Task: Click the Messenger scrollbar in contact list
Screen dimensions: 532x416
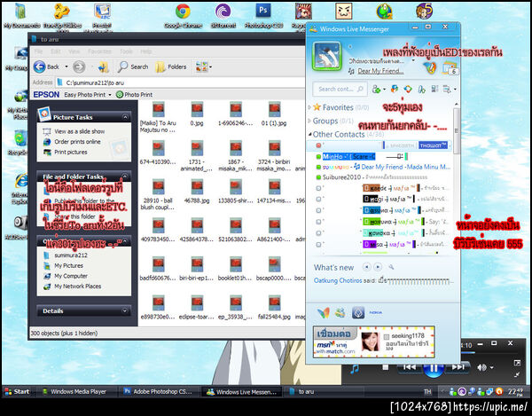Action: pyautogui.click(x=456, y=130)
